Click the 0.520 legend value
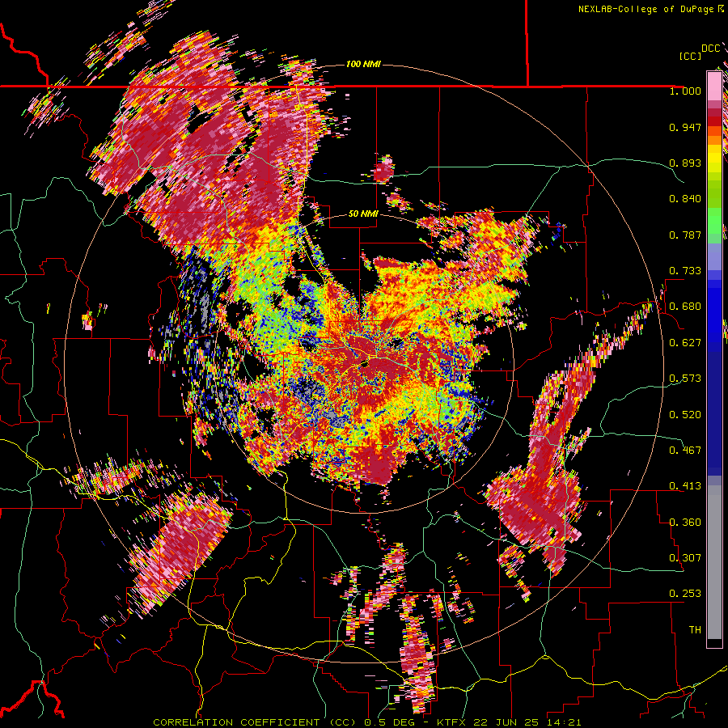The height and width of the screenshot is (728, 728). (x=685, y=415)
